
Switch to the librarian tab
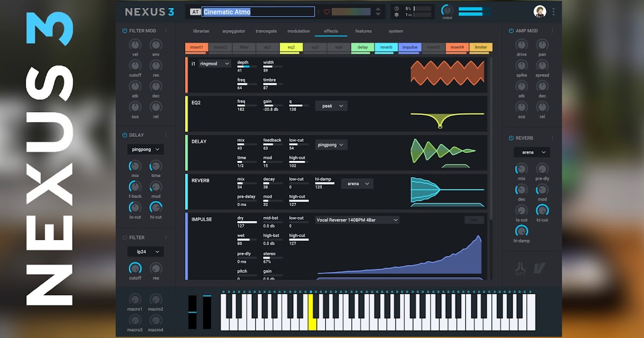pos(201,31)
